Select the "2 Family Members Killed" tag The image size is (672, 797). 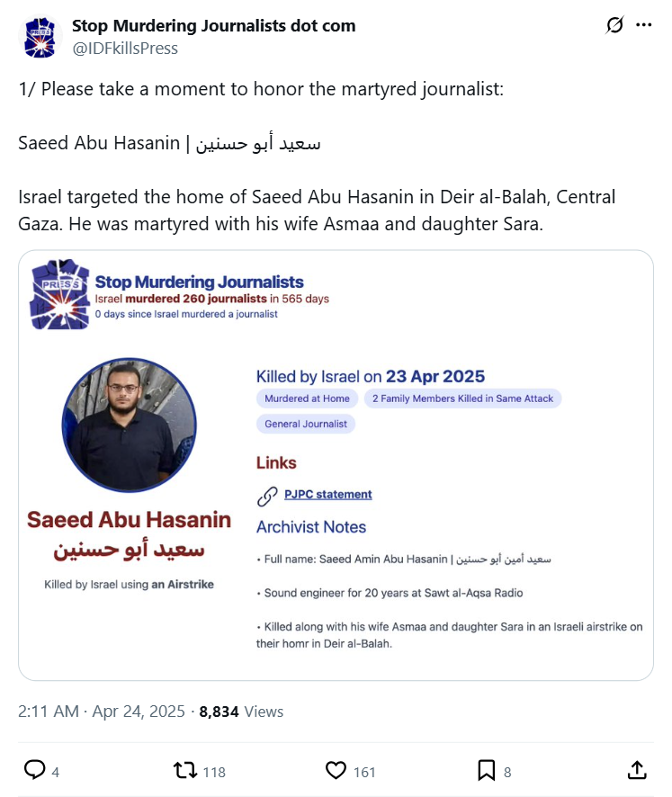(x=462, y=398)
